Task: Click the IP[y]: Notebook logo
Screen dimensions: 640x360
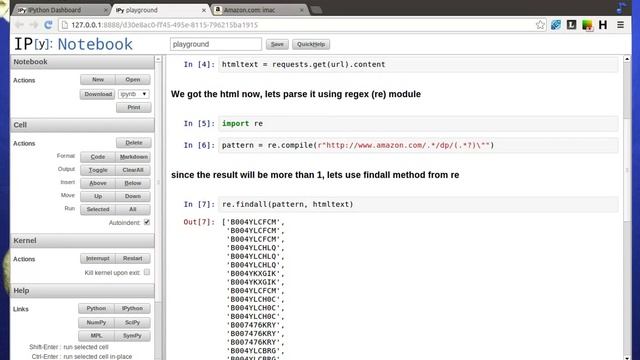Action: [x=73, y=44]
